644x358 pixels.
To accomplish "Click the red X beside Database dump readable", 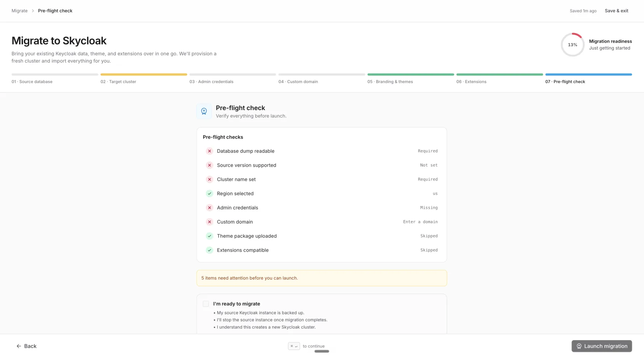I will coord(209,151).
